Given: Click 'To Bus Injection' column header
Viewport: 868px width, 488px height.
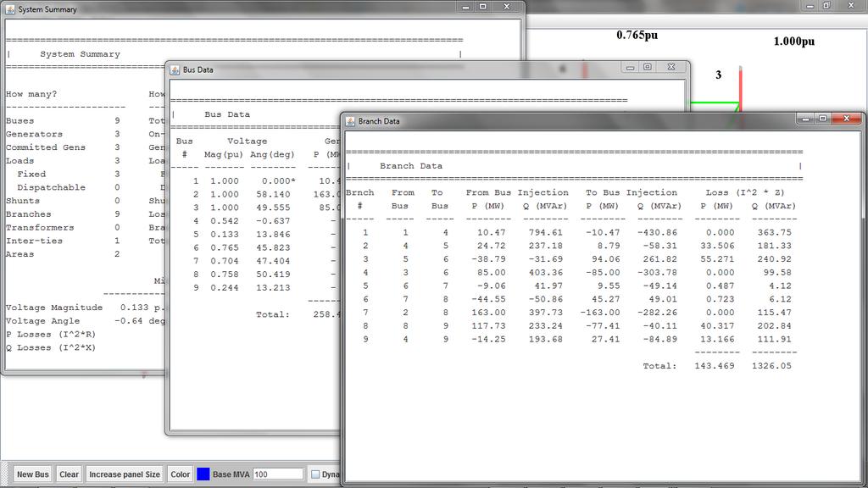Looking at the screenshot, I should click(x=631, y=192).
